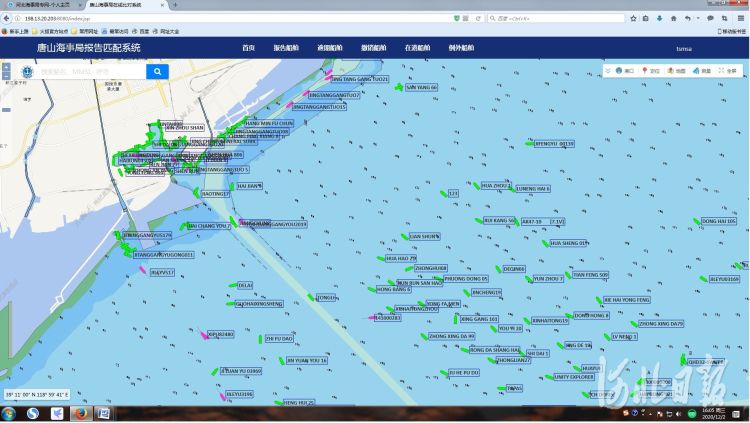Go to the 进港船舶 menu

point(329,47)
